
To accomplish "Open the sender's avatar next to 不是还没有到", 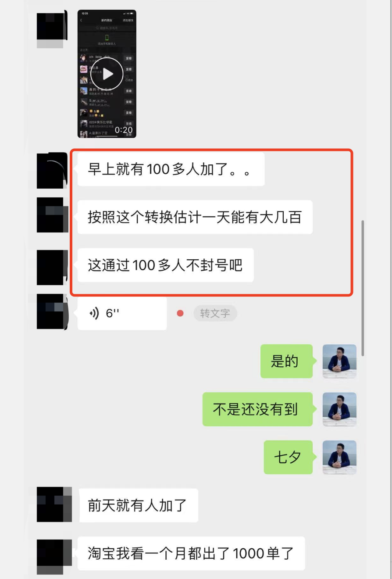I will pos(339,409).
